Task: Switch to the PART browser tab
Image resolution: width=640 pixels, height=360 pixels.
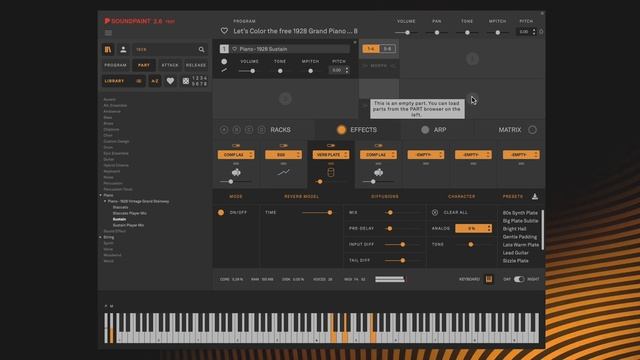Action: point(144,65)
